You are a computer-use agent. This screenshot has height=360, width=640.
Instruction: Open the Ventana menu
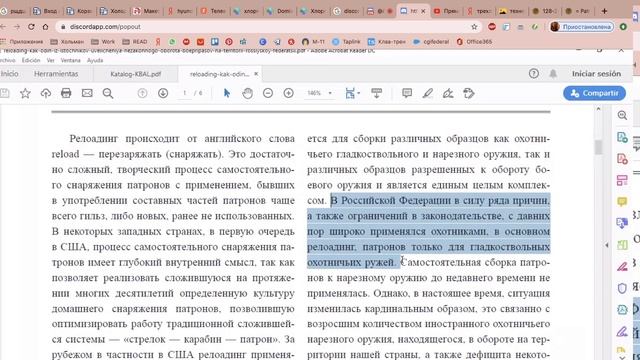coord(70,60)
